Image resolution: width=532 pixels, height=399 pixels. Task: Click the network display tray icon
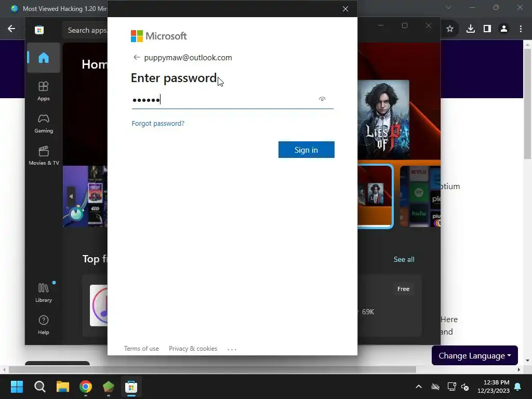[451, 387]
